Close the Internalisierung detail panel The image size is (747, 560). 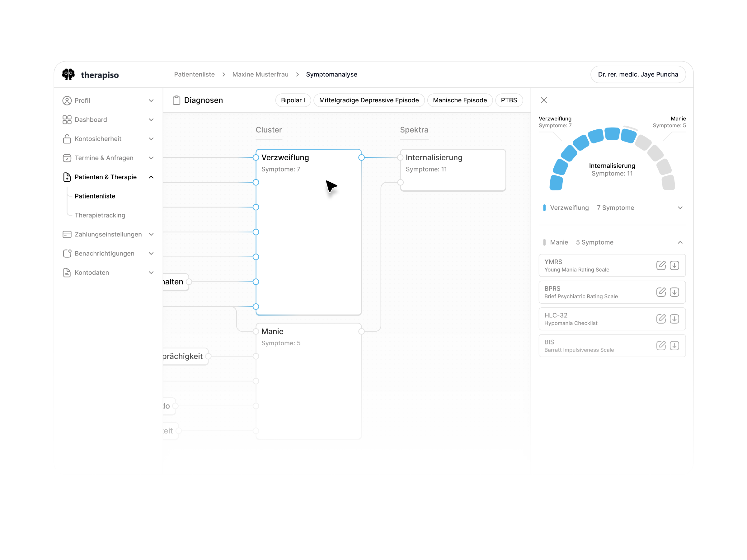(x=544, y=100)
